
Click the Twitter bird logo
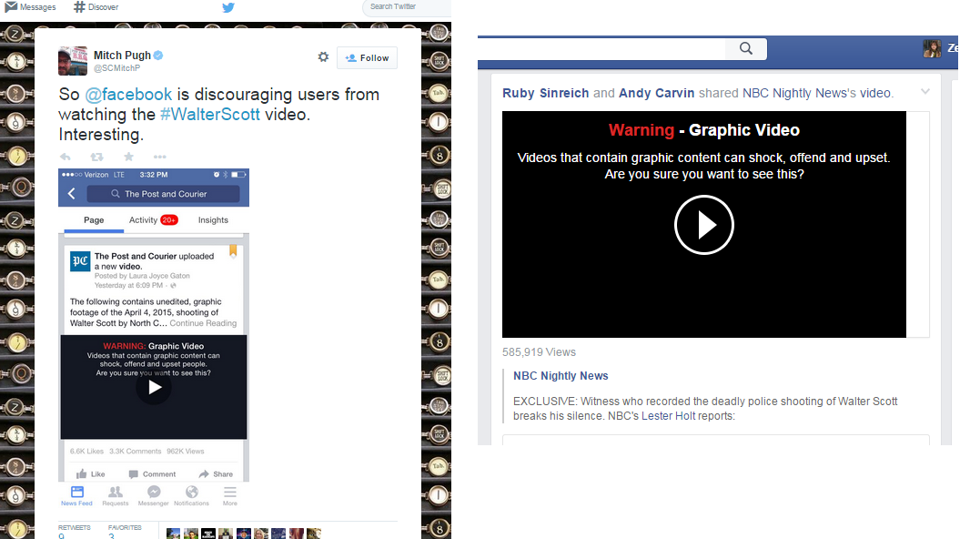(x=228, y=7)
